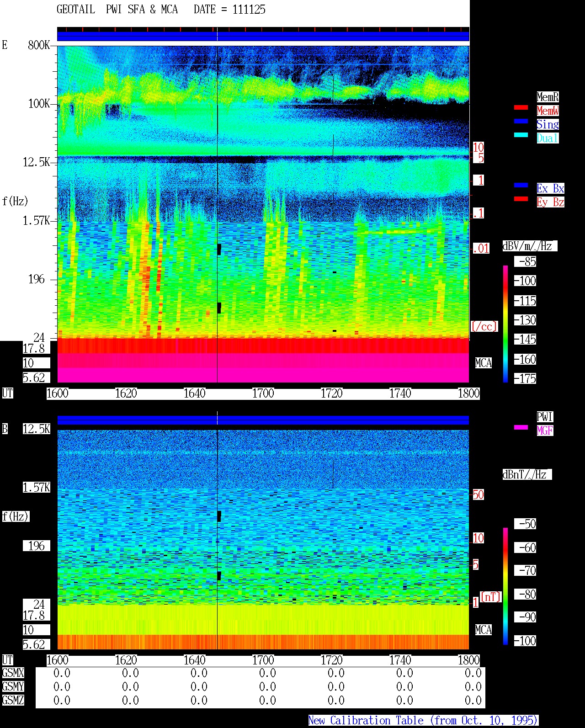Click the blue mode bar above the B spectrogram
Viewport: 585px width, 728px height.
(263, 420)
